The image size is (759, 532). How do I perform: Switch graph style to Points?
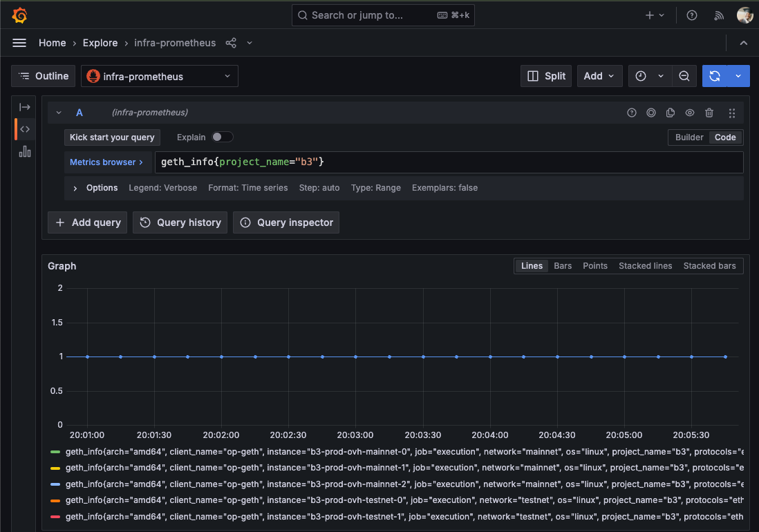(594, 266)
